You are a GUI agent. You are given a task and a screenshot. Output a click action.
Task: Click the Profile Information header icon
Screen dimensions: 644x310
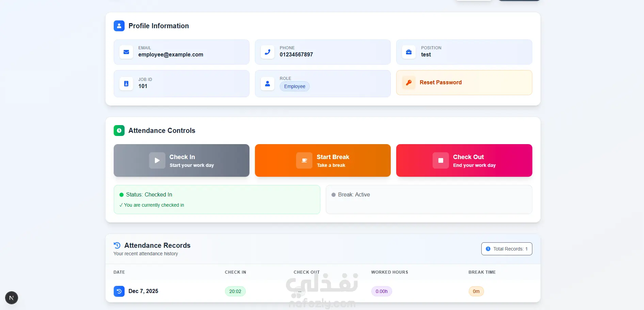(x=119, y=26)
